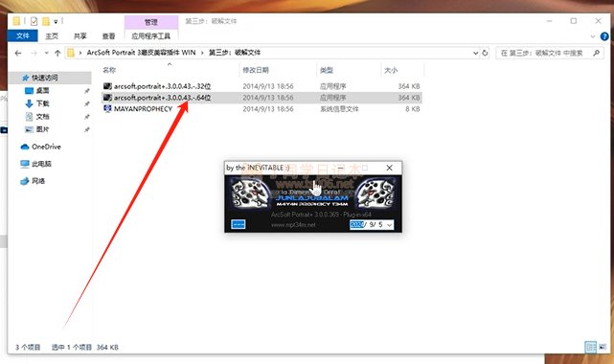Click the pin icon beside 图片
614x364 pixels.
[86, 129]
